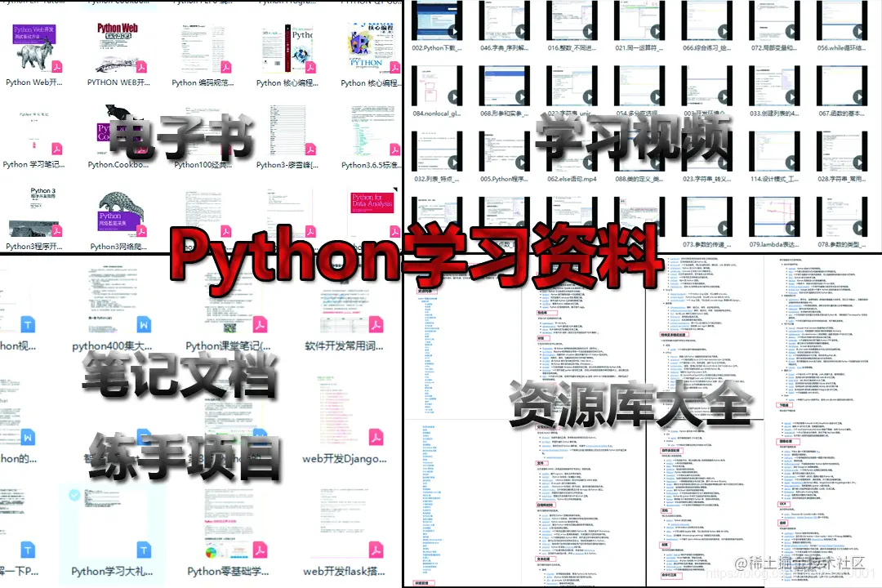Select the 088.类的定义_类 video file

(x=639, y=151)
